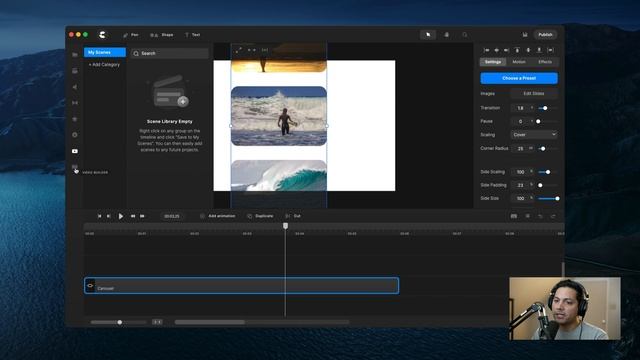Open the Video Builder sidebar icon
The width and height of the screenshot is (640, 360).
click(75, 167)
